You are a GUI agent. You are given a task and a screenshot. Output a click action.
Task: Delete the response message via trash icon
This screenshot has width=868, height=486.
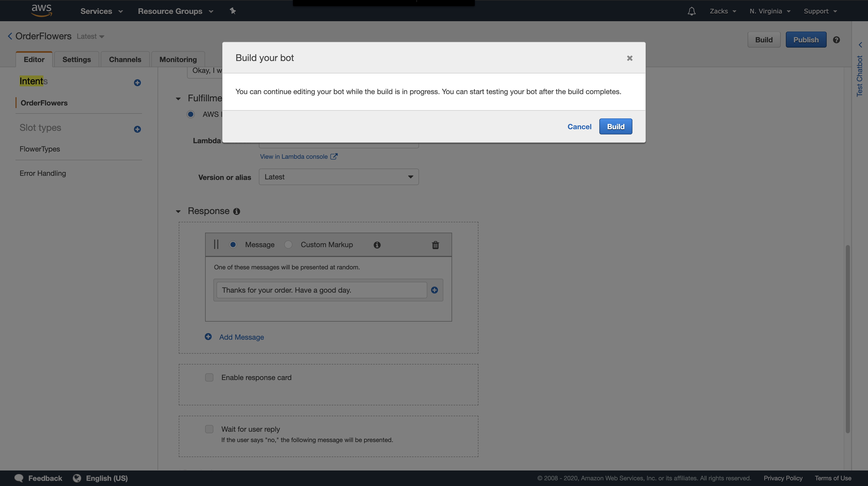(435, 245)
